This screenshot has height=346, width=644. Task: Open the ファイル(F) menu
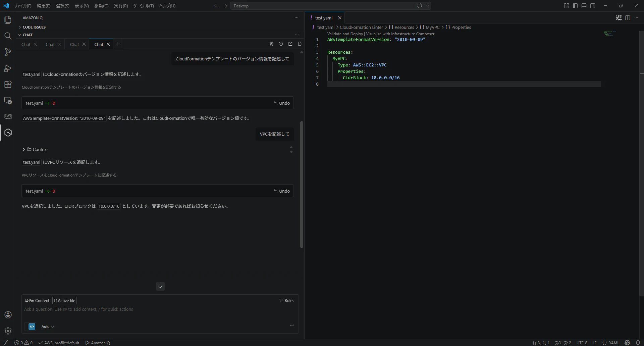pyautogui.click(x=23, y=6)
